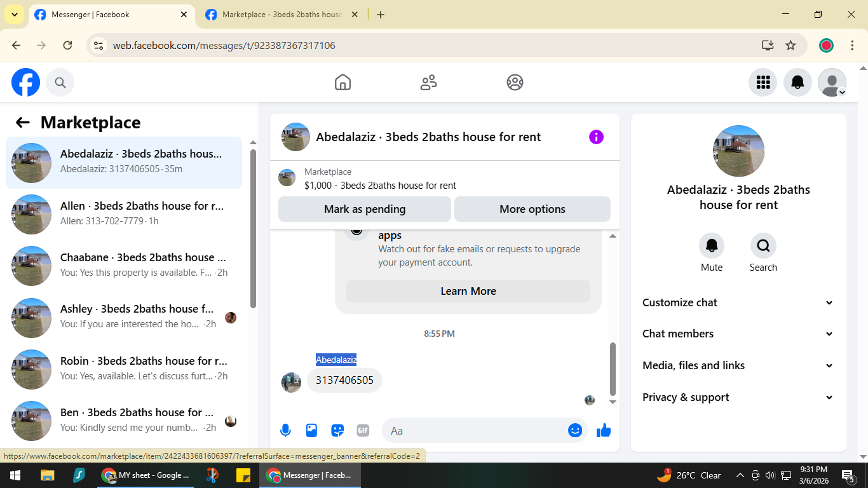This screenshot has height=488, width=868.
Task: Click the large listing thumbnail in right panel
Action: [738, 151]
